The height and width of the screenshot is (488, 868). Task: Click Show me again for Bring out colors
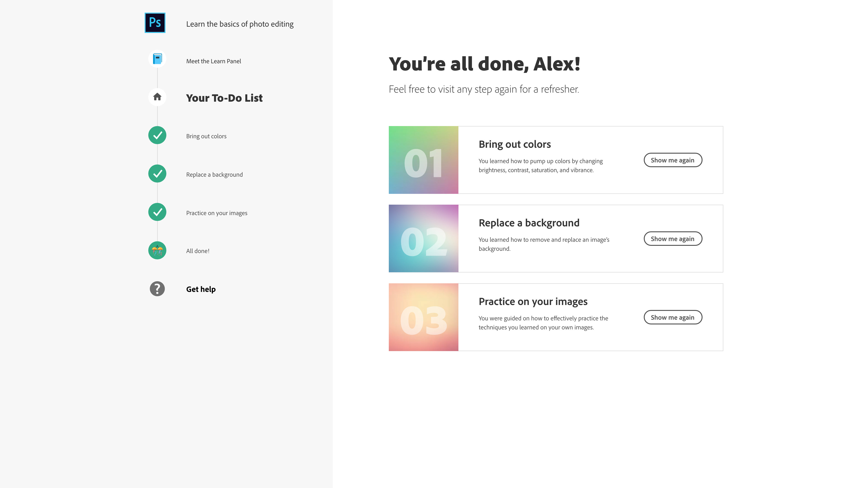pyautogui.click(x=673, y=160)
